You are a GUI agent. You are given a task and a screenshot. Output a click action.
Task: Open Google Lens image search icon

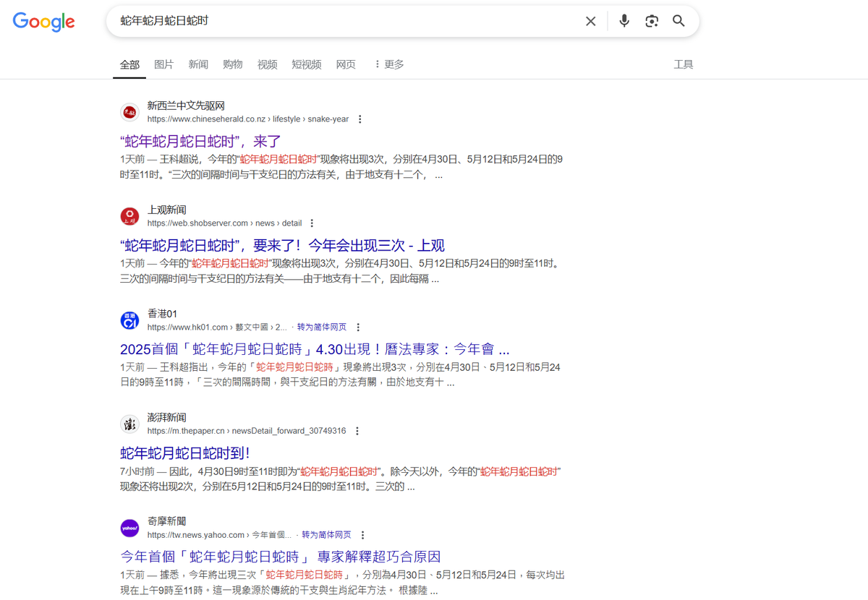652,21
